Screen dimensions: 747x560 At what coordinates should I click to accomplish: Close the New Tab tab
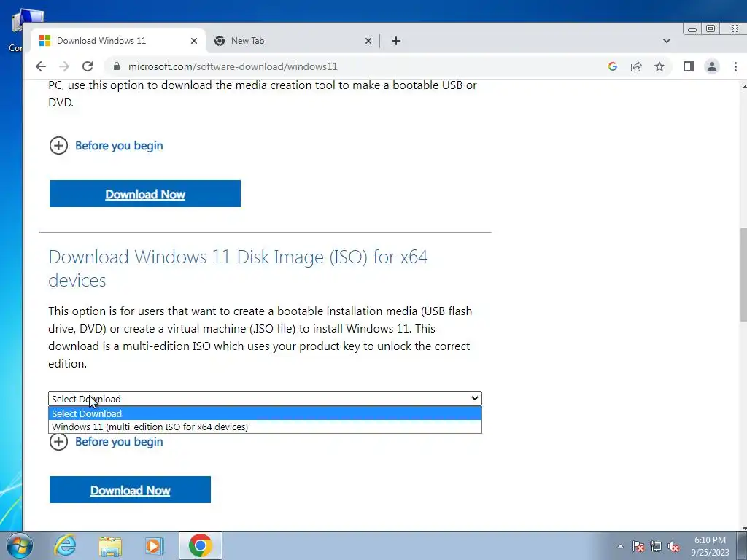368,41
